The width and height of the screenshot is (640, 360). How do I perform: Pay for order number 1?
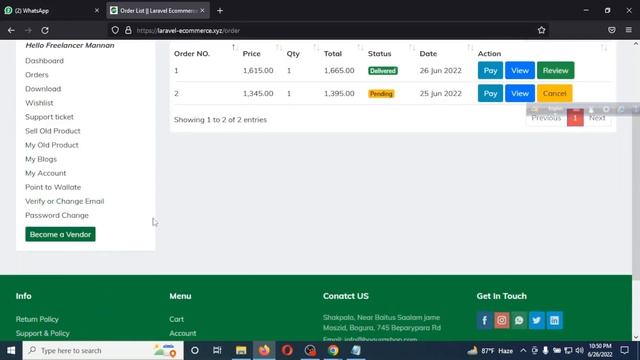pos(490,71)
